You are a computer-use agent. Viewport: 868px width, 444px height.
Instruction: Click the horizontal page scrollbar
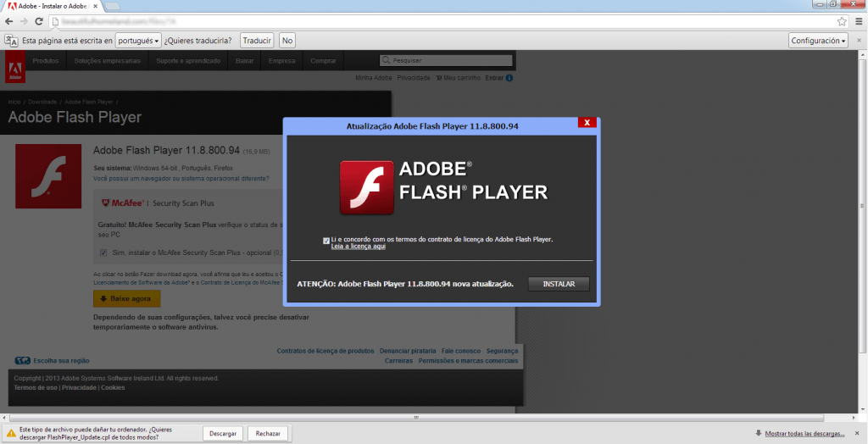coord(417,418)
